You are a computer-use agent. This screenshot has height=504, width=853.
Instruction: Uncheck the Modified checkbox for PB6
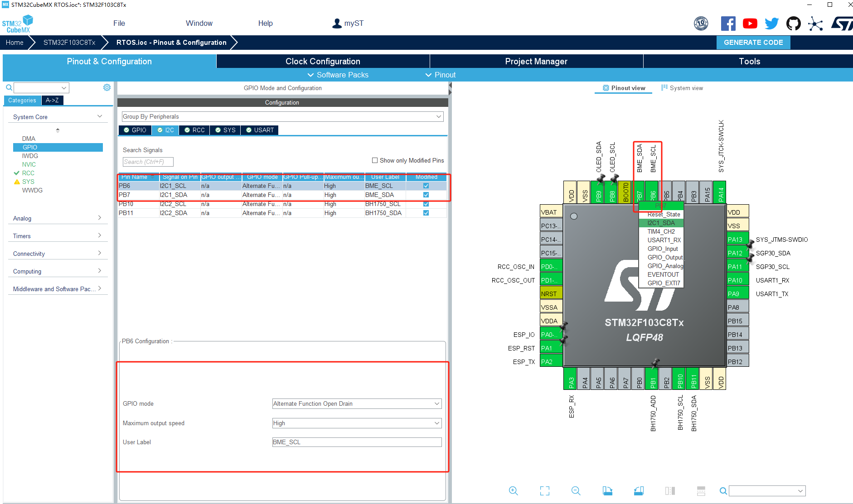pyautogui.click(x=426, y=186)
